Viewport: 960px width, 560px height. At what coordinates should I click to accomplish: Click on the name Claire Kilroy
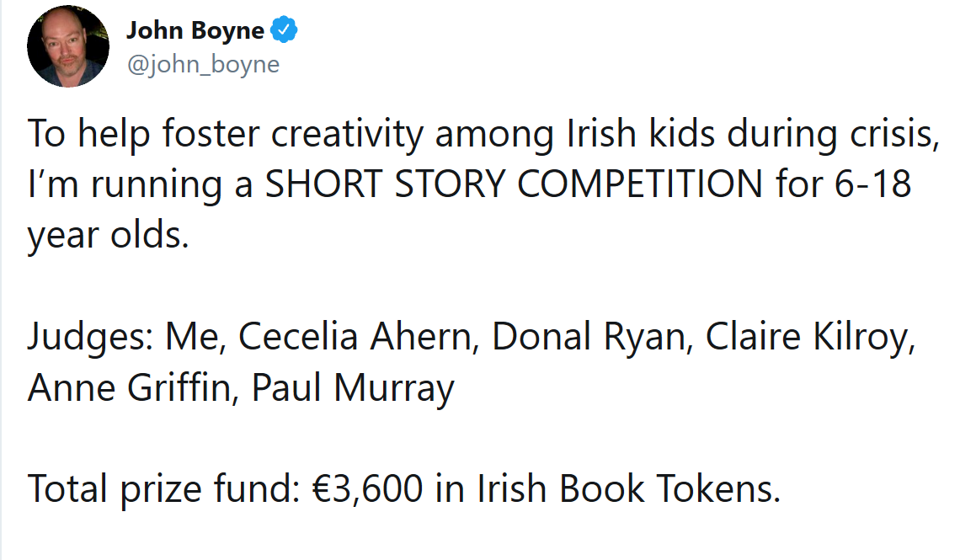click(x=810, y=337)
